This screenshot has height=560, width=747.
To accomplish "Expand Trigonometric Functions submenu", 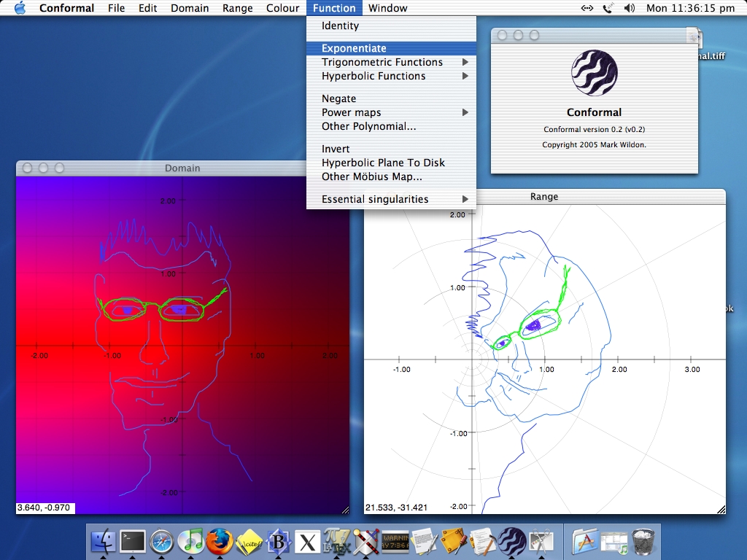I will pos(391,62).
